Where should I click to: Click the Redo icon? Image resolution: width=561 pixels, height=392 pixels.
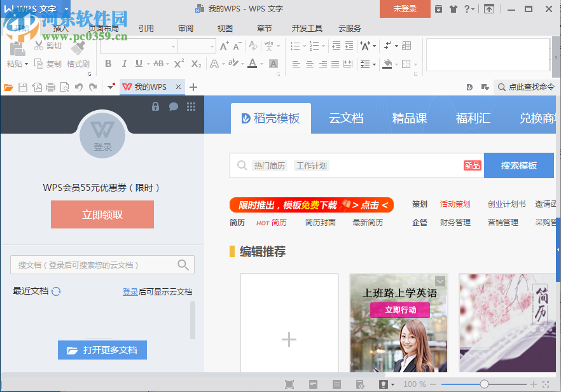point(93,87)
